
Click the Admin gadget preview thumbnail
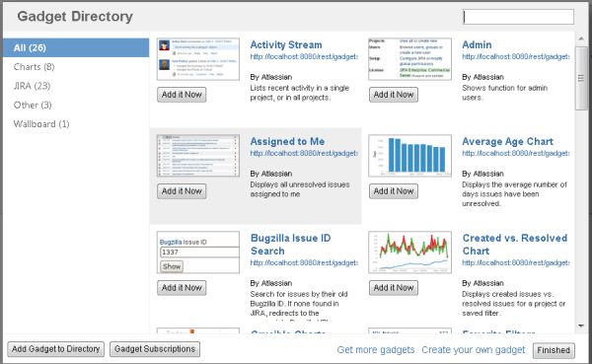tap(410, 59)
